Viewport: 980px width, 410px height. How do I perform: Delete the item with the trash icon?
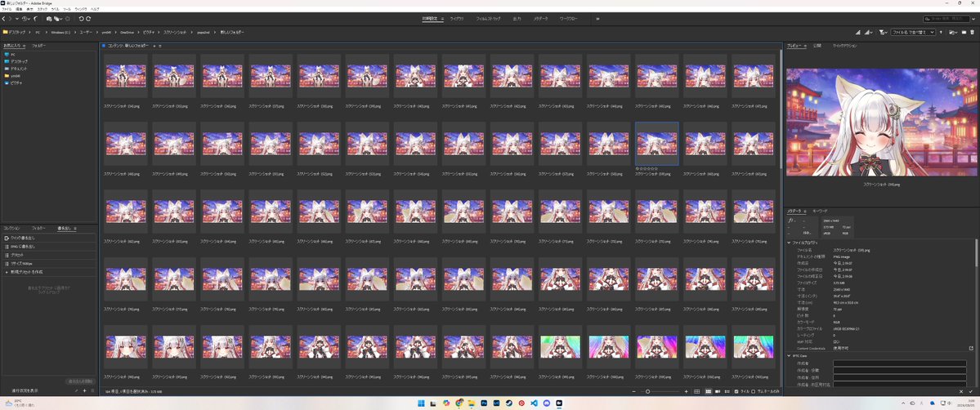click(972, 32)
